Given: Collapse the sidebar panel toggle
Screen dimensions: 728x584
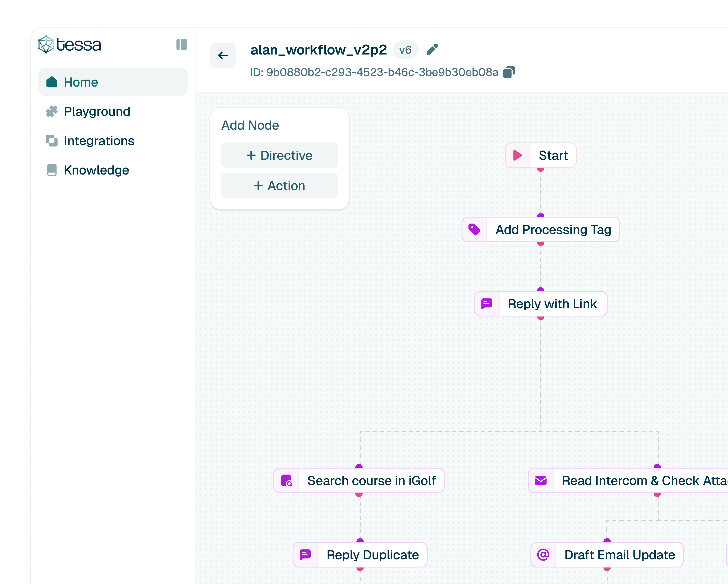Looking at the screenshot, I should click(x=181, y=45).
